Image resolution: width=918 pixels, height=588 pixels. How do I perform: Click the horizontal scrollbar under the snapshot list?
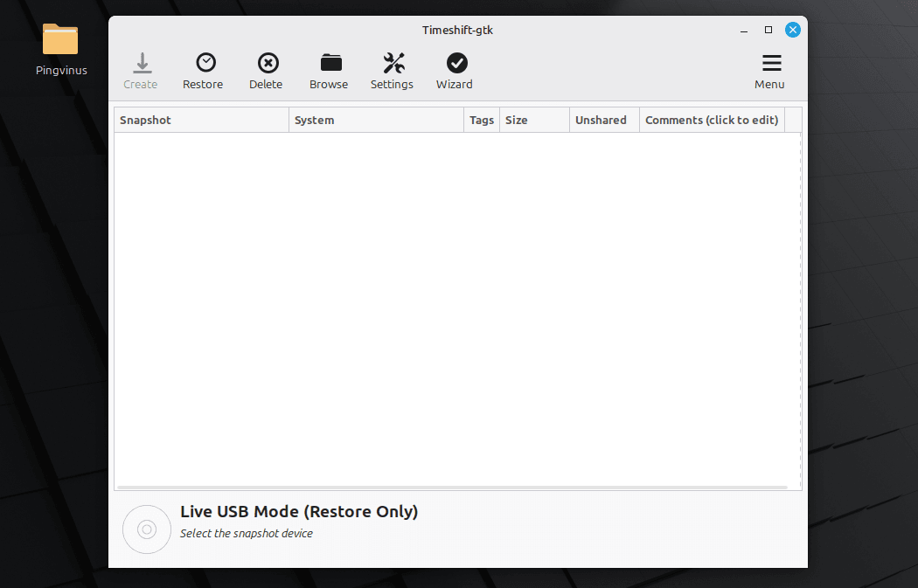tap(451, 487)
